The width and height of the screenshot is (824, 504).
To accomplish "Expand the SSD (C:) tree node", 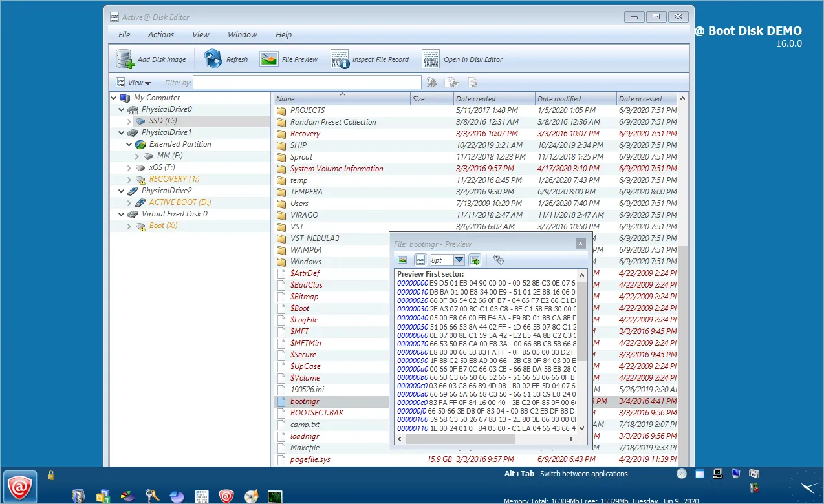I will (129, 121).
